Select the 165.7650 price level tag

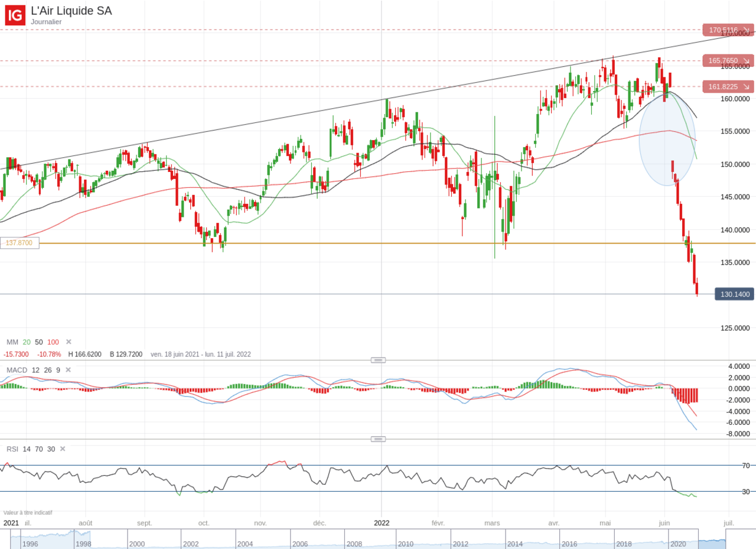[x=728, y=60]
